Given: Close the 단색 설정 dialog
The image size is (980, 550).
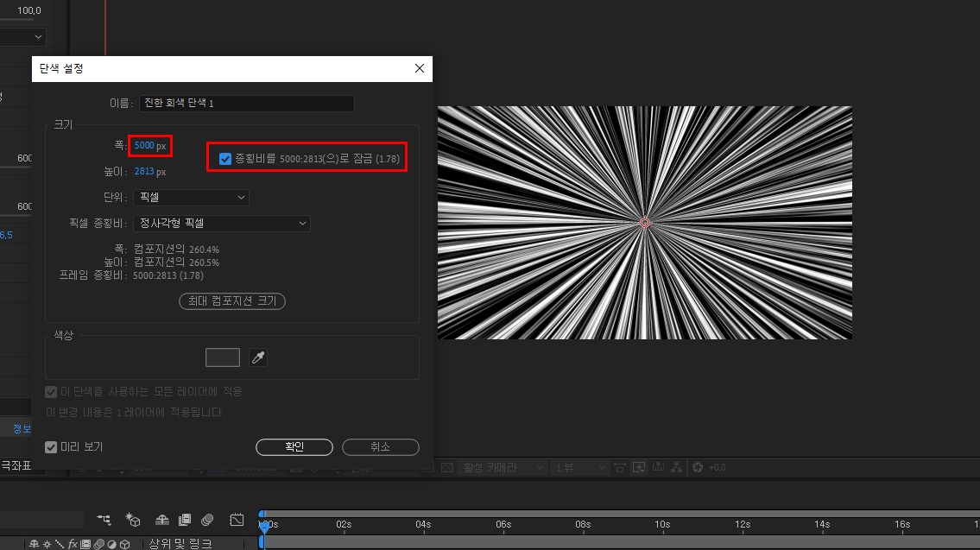Looking at the screenshot, I should pyautogui.click(x=420, y=68).
